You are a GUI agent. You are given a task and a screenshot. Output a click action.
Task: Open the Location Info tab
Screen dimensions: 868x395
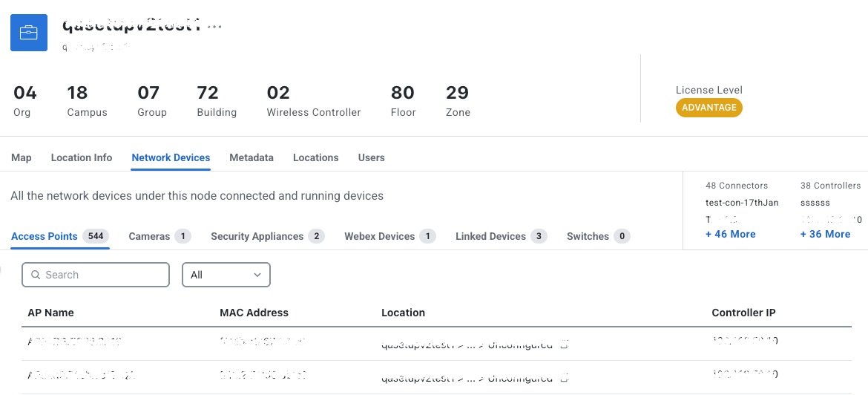(82, 158)
